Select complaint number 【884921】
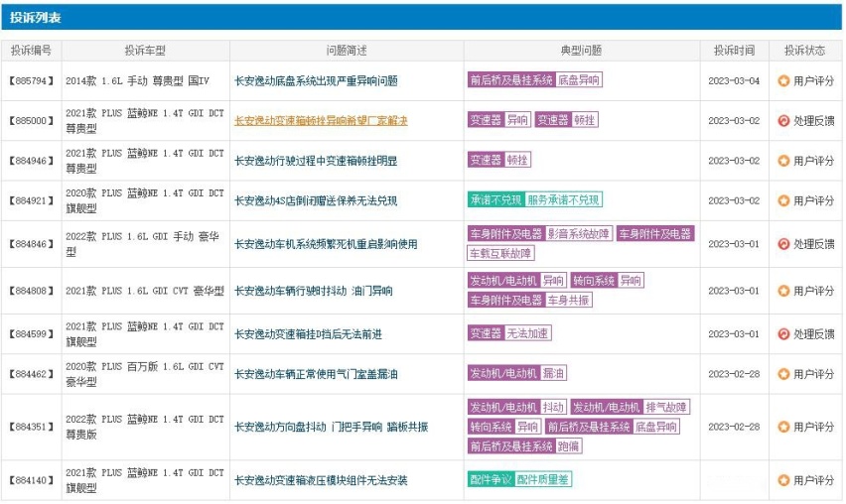This screenshot has width=846, height=504. [32, 200]
